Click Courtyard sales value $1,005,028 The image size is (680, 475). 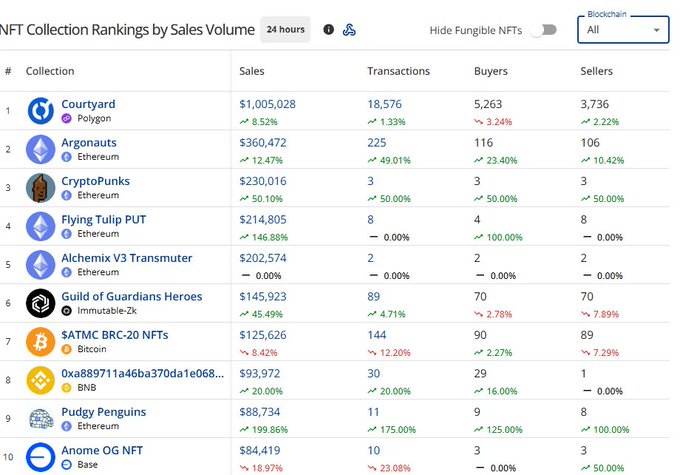point(267,104)
